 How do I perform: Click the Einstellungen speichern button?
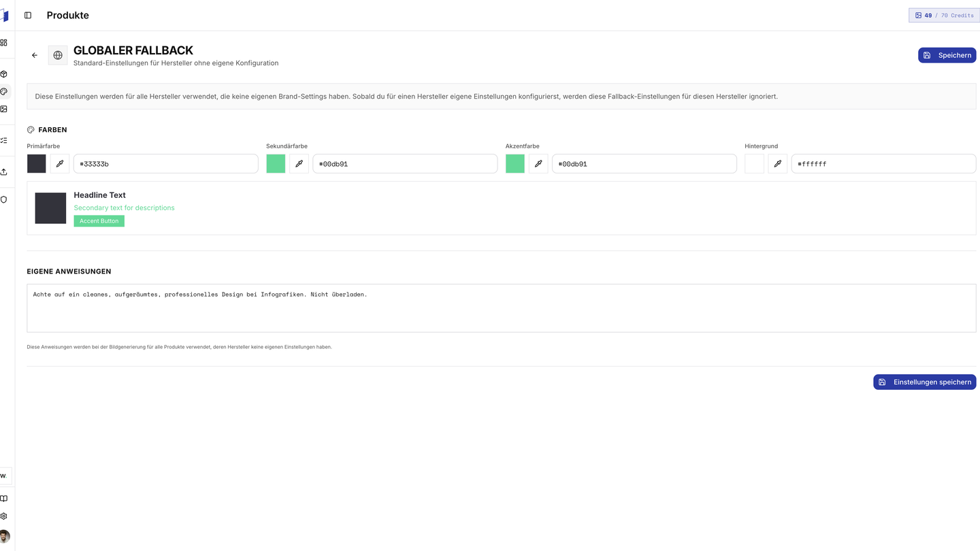pyautogui.click(x=925, y=382)
